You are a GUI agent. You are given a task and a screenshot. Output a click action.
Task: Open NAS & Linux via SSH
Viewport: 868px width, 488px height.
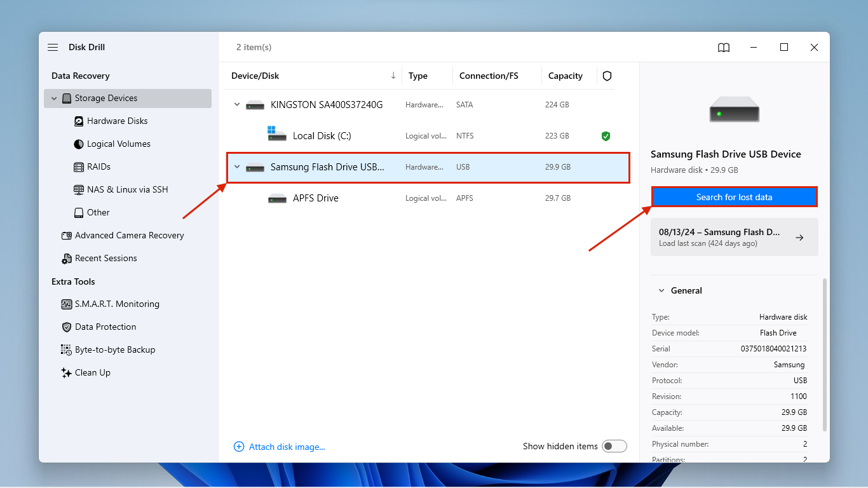(x=127, y=189)
